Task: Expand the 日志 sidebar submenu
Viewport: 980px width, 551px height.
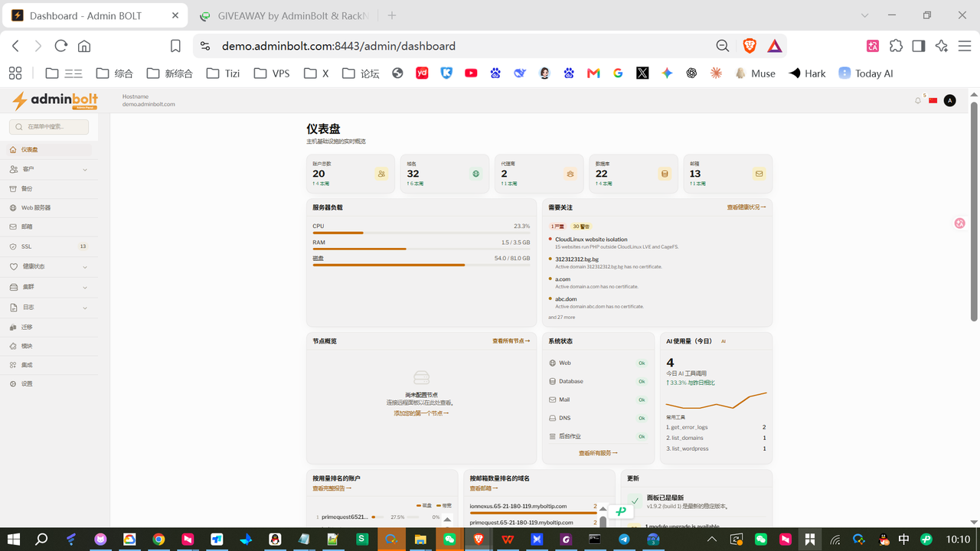Action: pos(85,308)
